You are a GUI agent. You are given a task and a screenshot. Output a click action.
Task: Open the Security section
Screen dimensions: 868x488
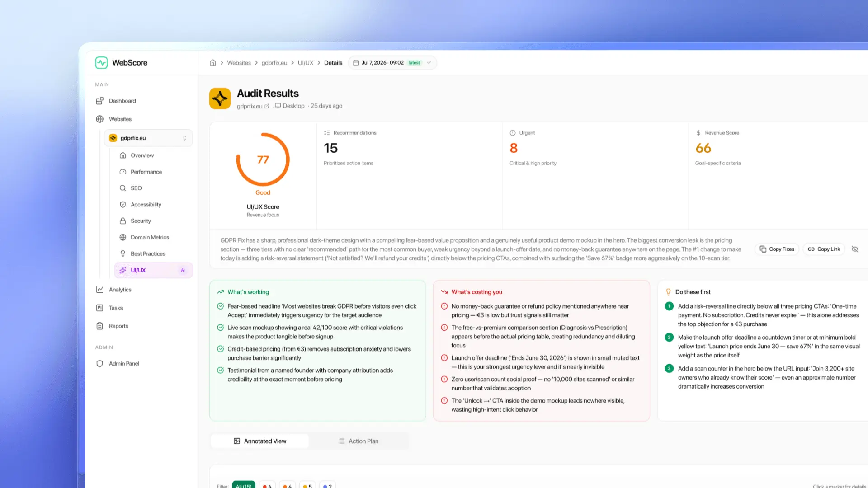pyautogui.click(x=141, y=221)
